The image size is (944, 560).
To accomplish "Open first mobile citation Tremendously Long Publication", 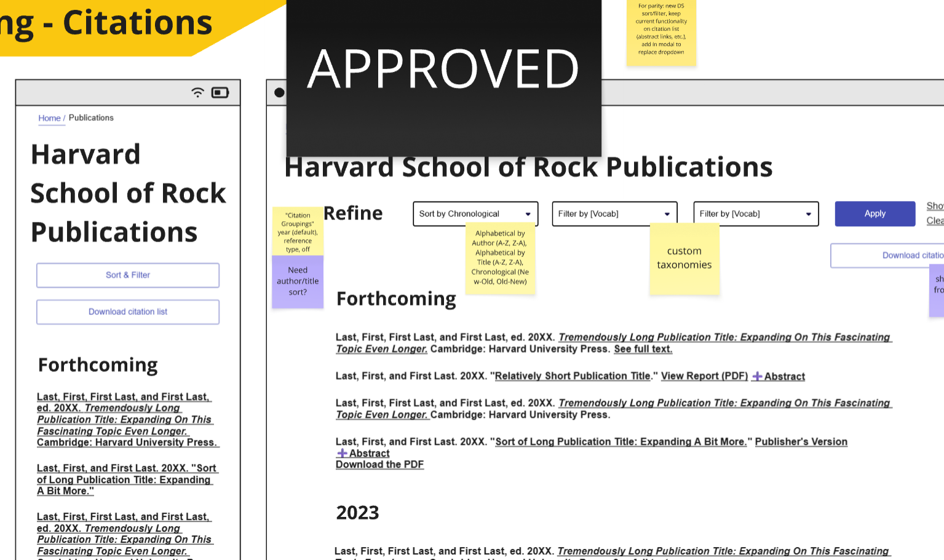I will click(127, 420).
